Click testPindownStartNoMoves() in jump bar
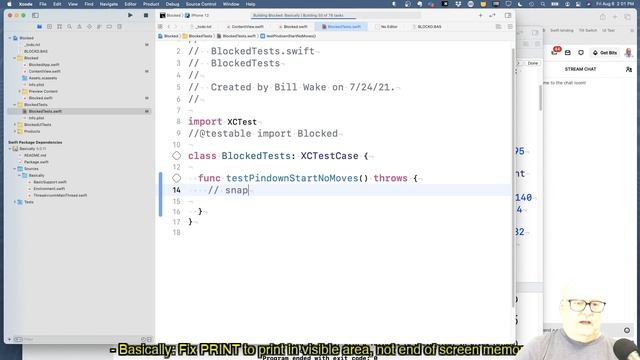The image size is (640, 360). click(x=288, y=36)
